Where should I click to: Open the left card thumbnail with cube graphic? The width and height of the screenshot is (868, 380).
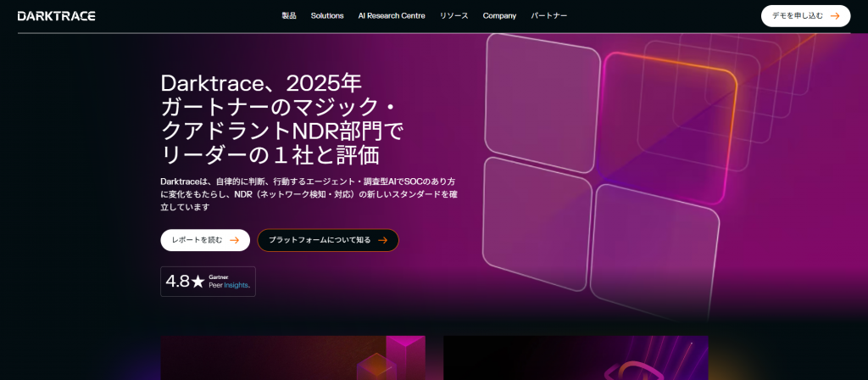(292, 358)
